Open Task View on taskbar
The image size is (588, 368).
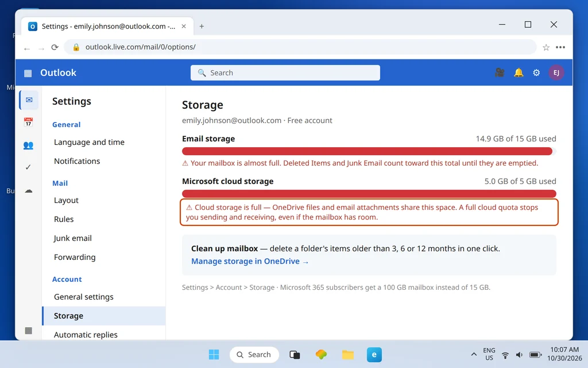click(295, 354)
